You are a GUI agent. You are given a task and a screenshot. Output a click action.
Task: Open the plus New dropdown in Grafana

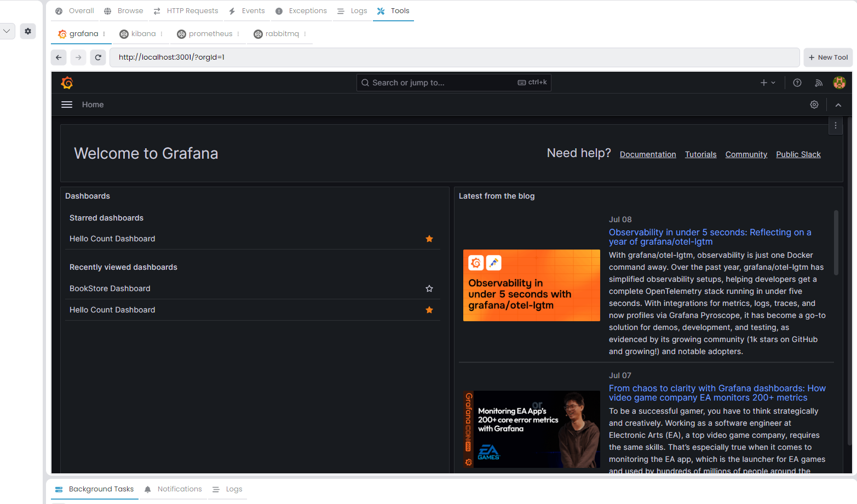click(x=768, y=83)
